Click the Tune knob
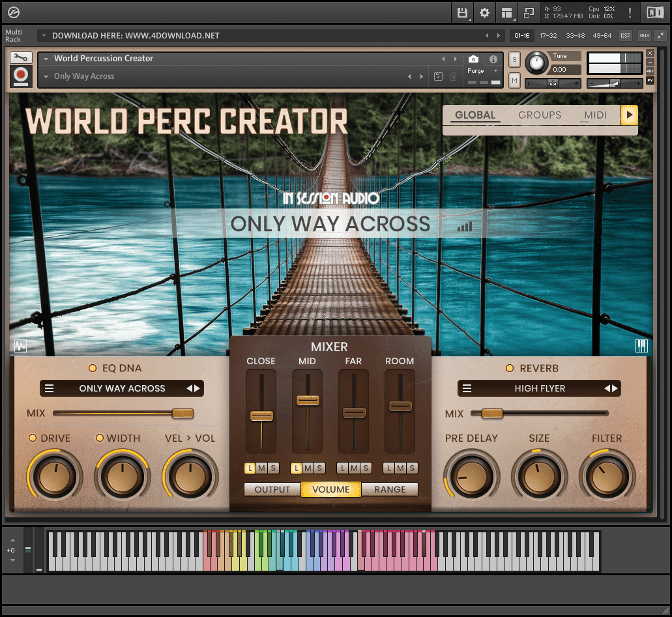The height and width of the screenshot is (617, 672). (536, 63)
